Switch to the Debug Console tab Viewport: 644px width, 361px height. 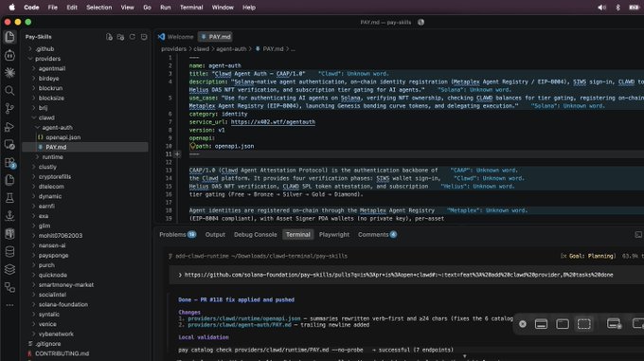(x=255, y=234)
